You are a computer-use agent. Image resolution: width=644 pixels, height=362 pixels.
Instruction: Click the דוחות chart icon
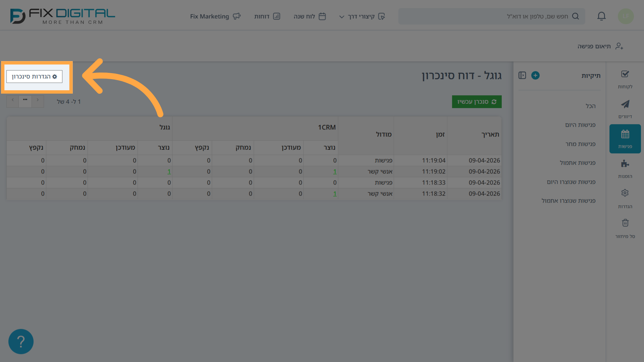tap(277, 16)
